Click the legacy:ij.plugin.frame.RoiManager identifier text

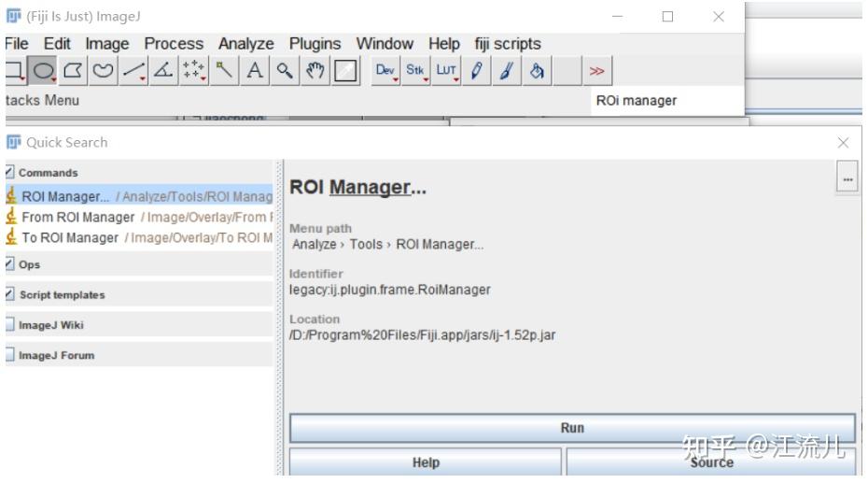(x=390, y=290)
